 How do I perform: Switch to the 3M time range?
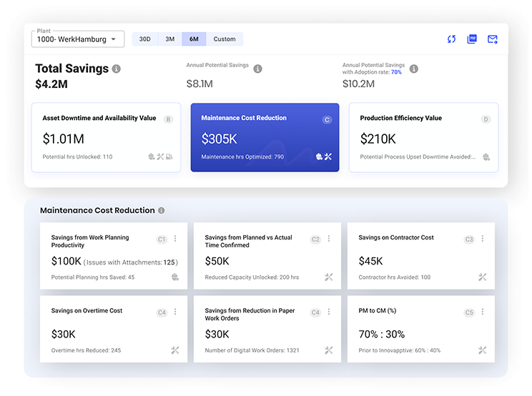click(169, 39)
